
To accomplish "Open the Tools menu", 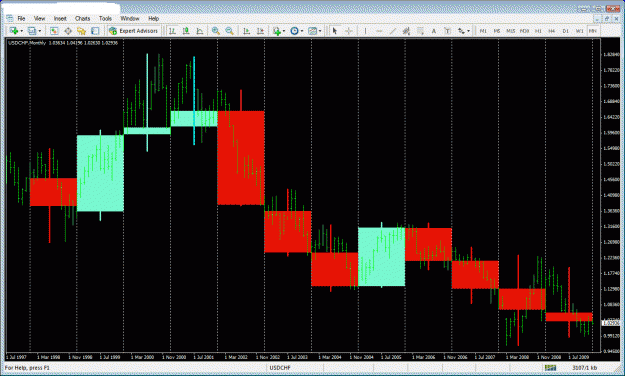I will pos(105,18).
